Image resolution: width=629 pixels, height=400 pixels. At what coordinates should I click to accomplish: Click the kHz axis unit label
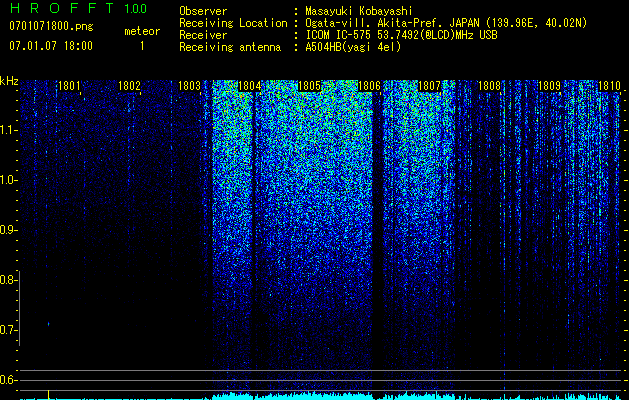pos(9,81)
